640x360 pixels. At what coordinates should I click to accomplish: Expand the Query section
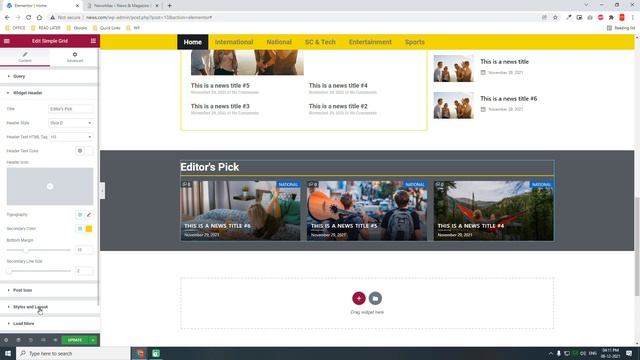pyautogui.click(x=49, y=76)
